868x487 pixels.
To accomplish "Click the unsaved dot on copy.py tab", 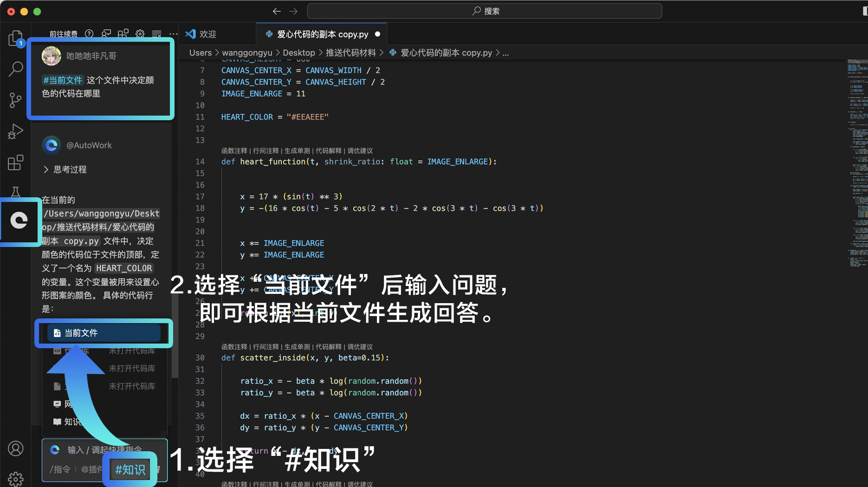I will 377,34.
